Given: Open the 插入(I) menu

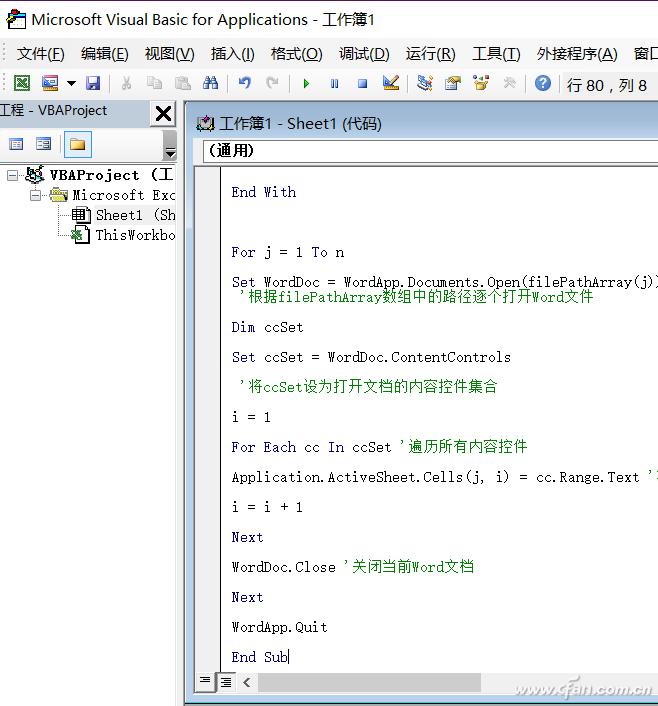Looking at the screenshot, I should [x=232, y=54].
